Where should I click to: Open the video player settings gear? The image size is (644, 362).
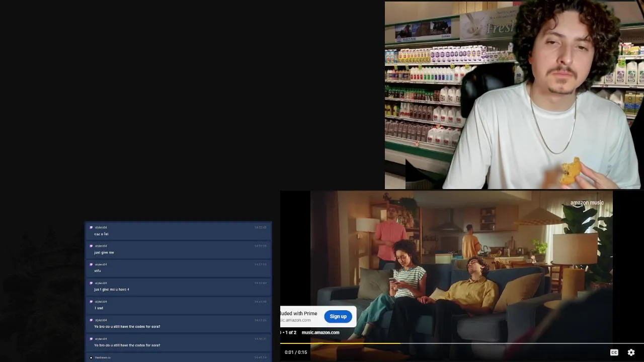631,352
